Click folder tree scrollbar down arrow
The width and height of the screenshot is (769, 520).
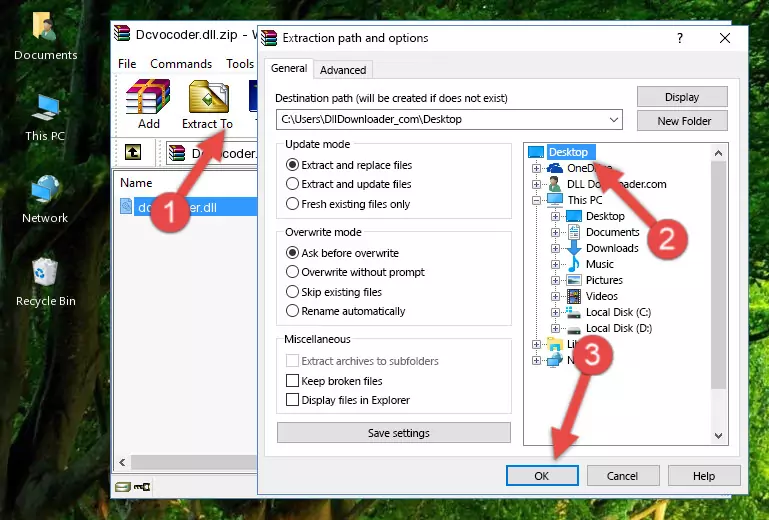click(718, 436)
